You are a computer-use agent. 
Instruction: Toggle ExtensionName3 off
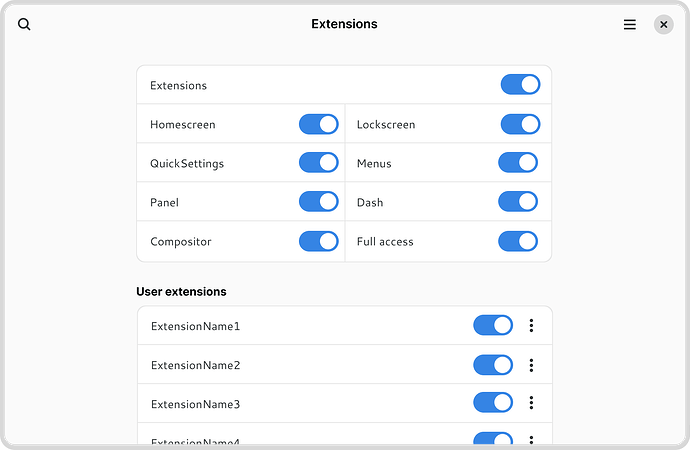point(493,403)
